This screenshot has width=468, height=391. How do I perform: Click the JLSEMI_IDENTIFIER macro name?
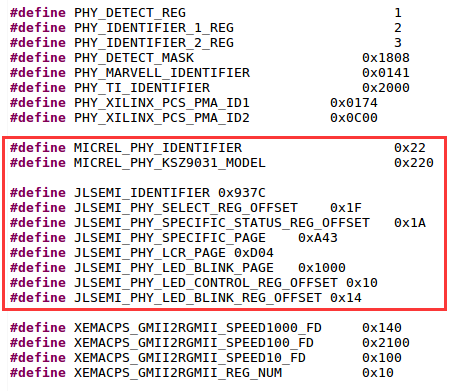(x=142, y=193)
